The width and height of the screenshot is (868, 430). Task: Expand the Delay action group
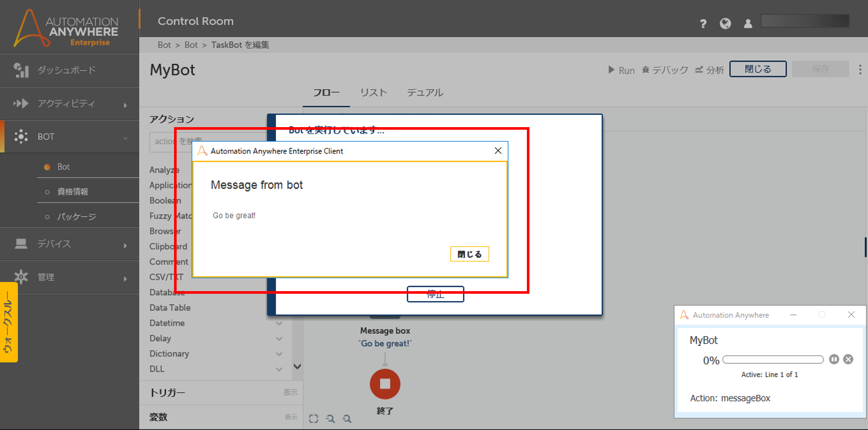(x=279, y=338)
